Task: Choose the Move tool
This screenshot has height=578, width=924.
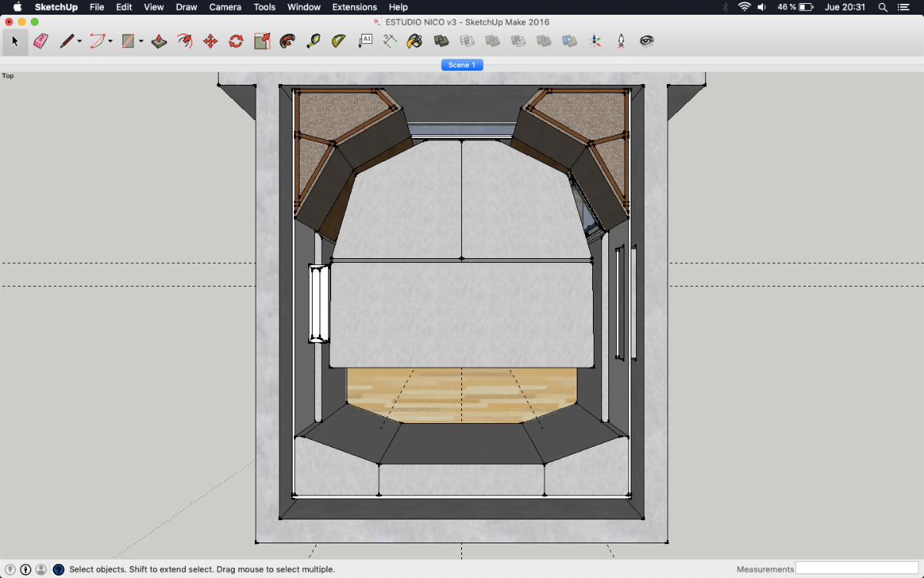Action: pos(210,42)
